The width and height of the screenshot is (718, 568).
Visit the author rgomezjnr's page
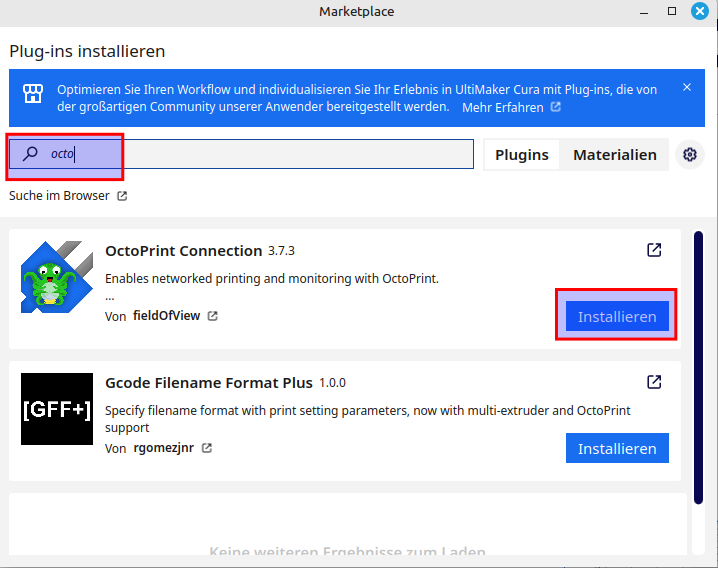coord(163,448)
